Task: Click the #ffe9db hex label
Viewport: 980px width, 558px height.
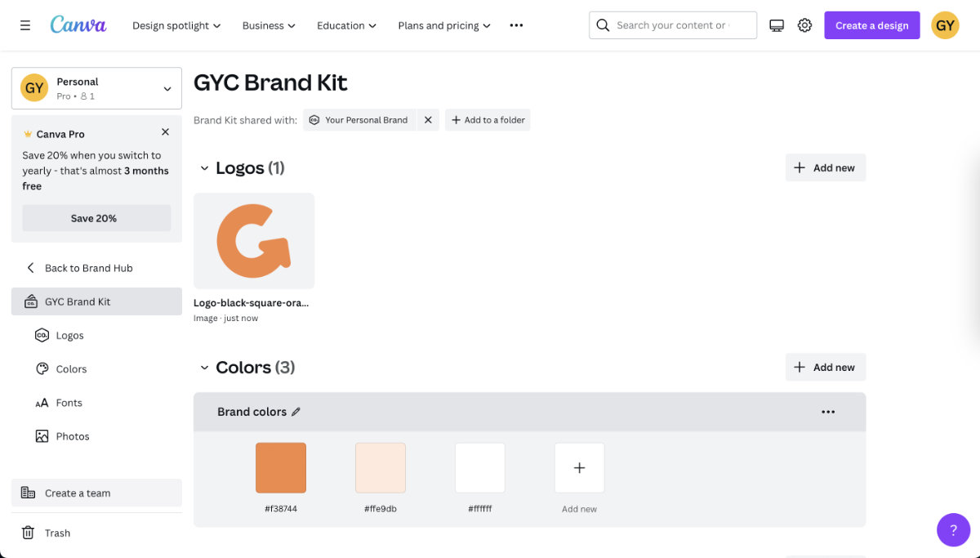Action: point(381,509)
